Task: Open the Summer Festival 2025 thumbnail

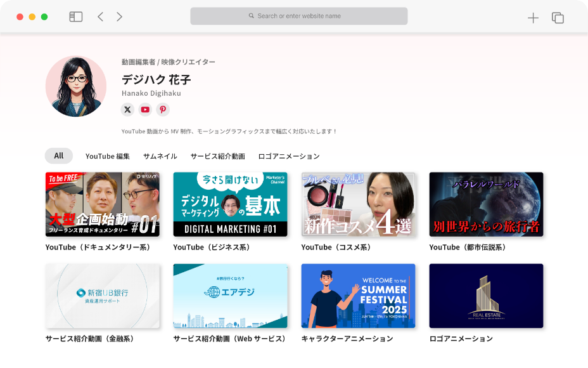Action: tap(358, 296)
